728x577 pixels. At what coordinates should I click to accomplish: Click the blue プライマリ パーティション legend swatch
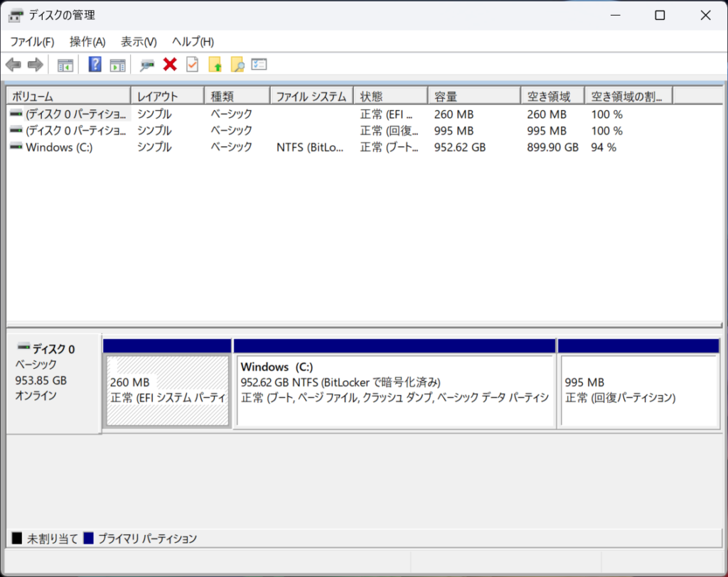89,539
